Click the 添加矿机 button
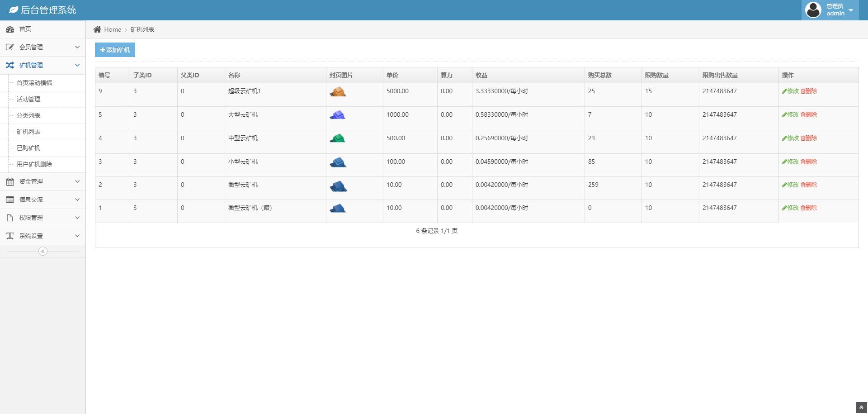868x414 pixels. pos(115,50)
